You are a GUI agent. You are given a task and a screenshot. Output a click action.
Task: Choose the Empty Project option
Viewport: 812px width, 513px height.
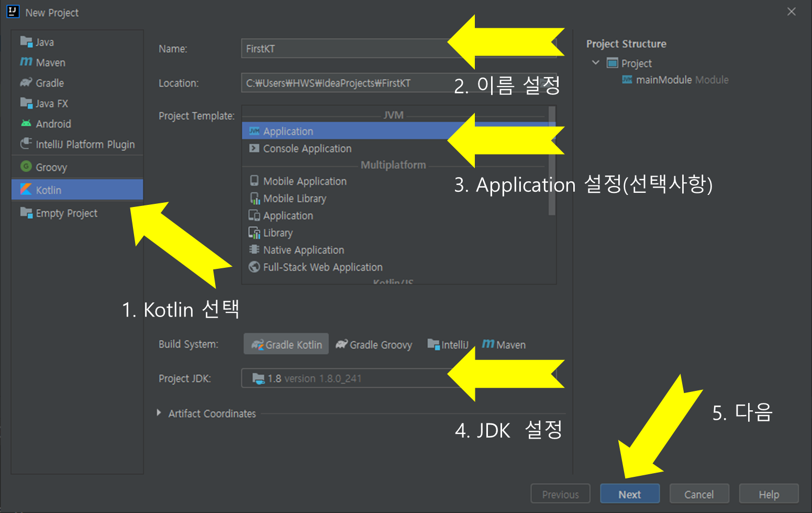tap(77, 213)
